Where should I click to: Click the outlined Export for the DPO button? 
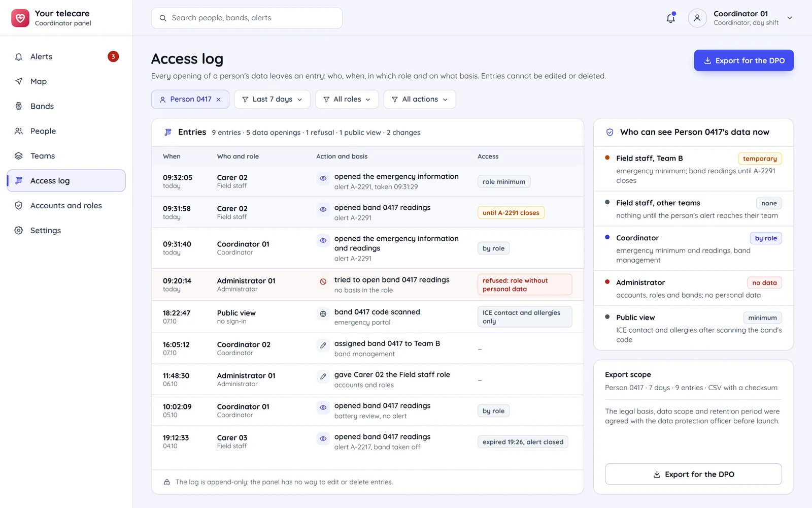click(x=693, y=474)
